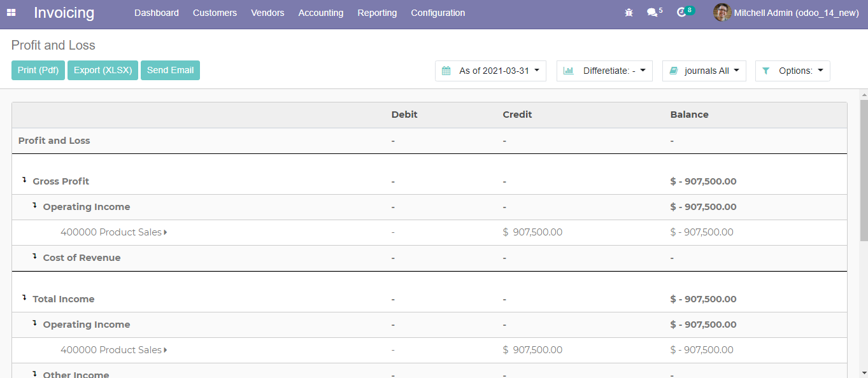Viewport: 868px width, 378px height.
Task: Open the Differetiate dropdown
Action: 604,71
